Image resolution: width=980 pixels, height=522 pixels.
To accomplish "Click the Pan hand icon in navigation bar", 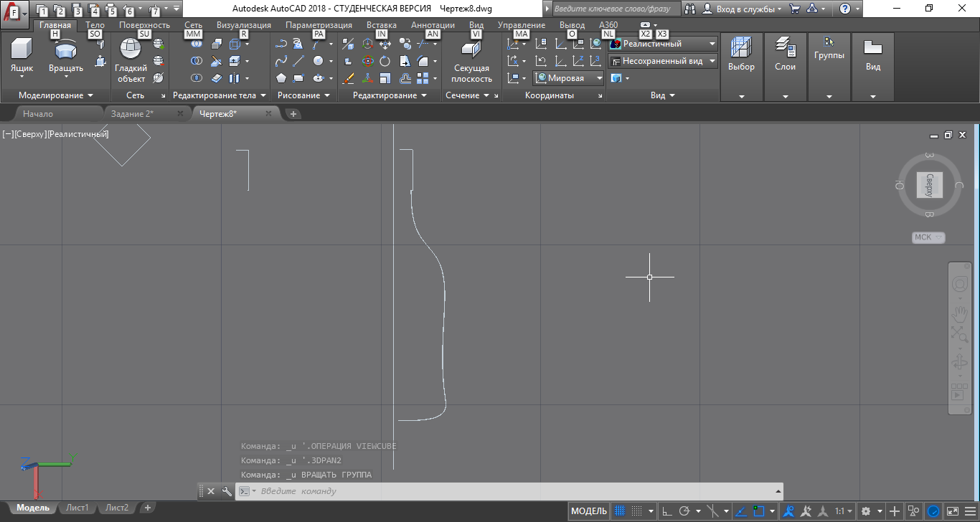I will [959, 313].
